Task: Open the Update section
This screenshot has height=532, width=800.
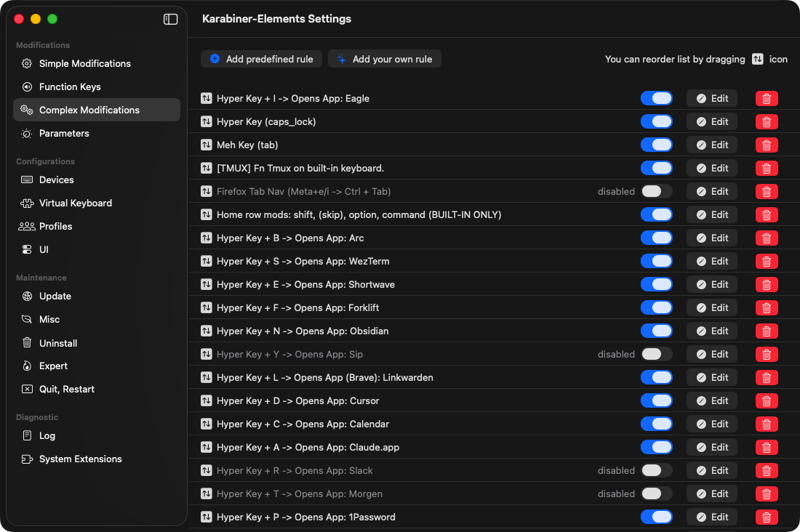Action: click(x=97, y=297)
